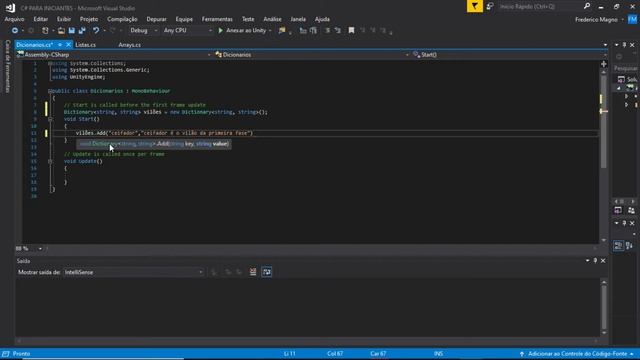Click the Quick Launch magnifier icon
This screenshot has width=640, height=360.
tap(587, 6)
